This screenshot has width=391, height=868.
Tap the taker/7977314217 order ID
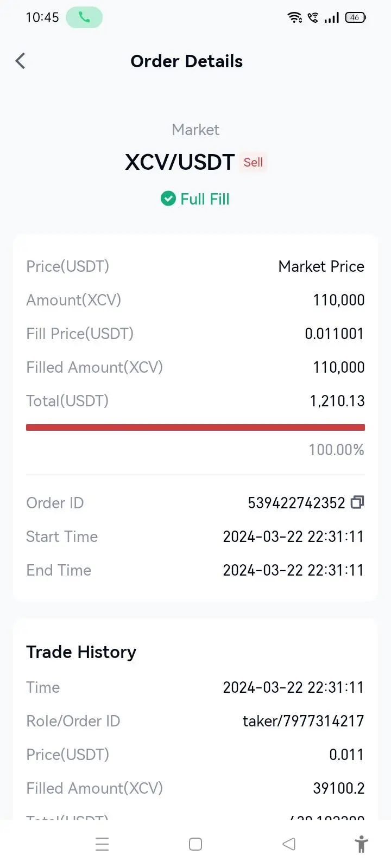click(x=303, y=721)
